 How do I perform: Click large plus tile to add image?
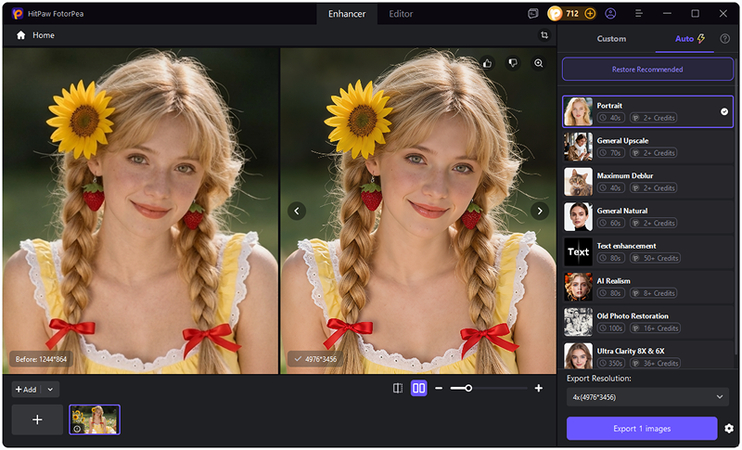point(37,420)
